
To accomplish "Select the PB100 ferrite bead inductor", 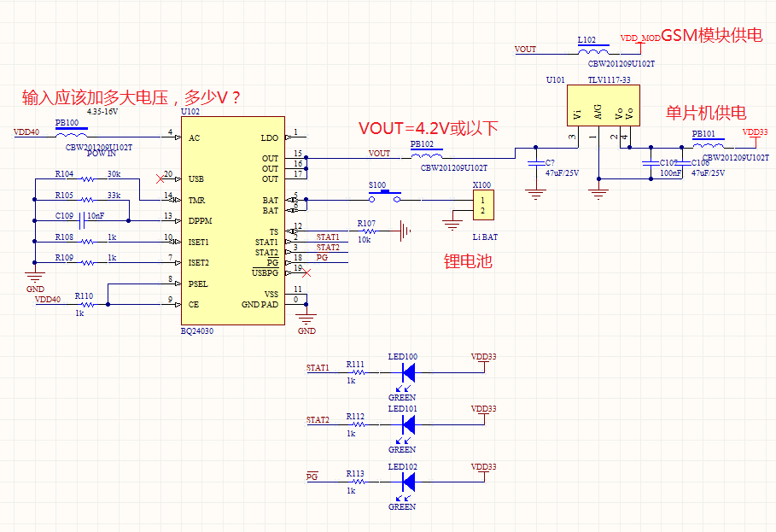I will pos(72,135).
